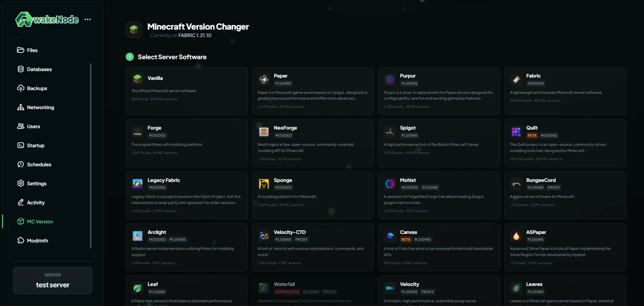Screen dimensions: 644x306
Task: Click the ASPaper flame icon
Action: (516, 236)
